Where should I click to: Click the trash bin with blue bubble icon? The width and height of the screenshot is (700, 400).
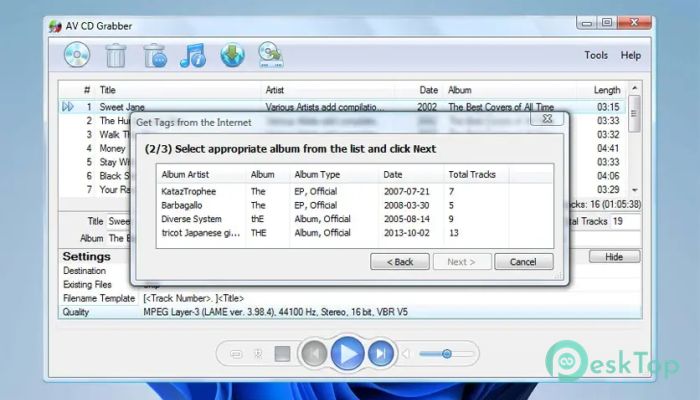[155, 55]
